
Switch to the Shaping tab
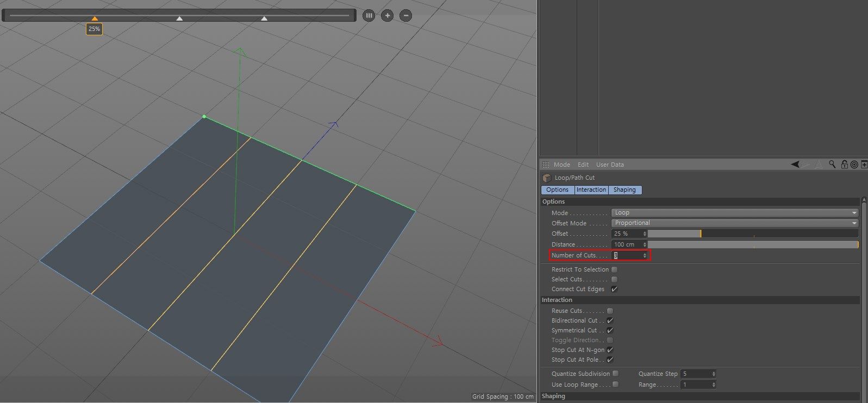coord(625,190)
